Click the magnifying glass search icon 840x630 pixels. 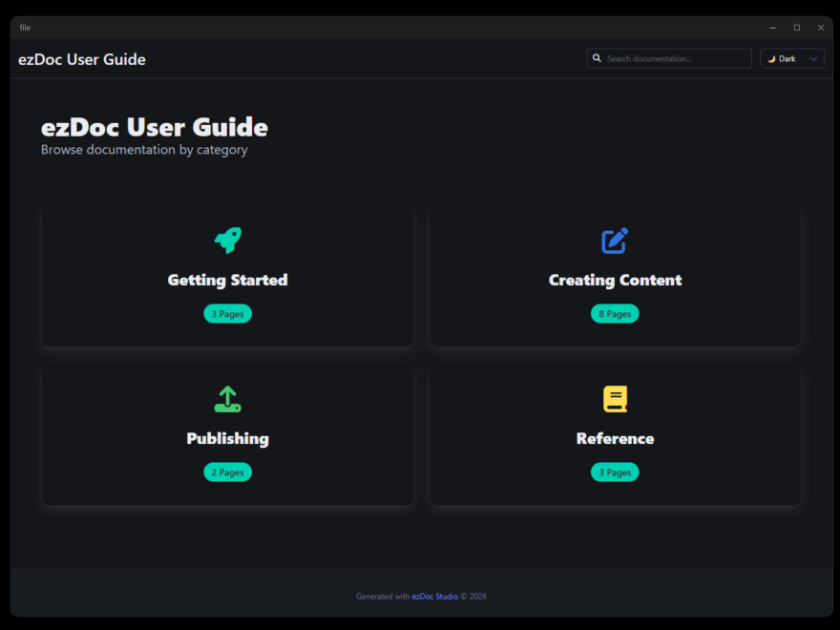click(x=598, y=58)
